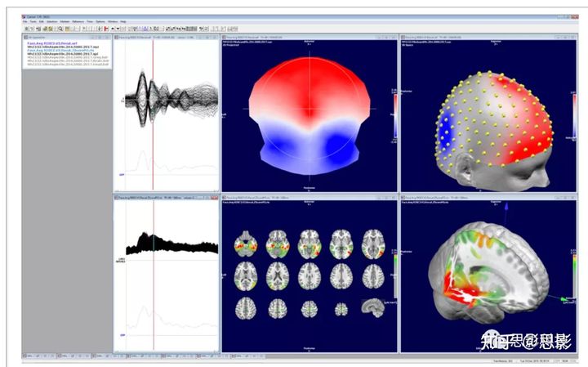Open the Help menu
Viewport: 588px width, 367px height.
[x=123, y=22]
